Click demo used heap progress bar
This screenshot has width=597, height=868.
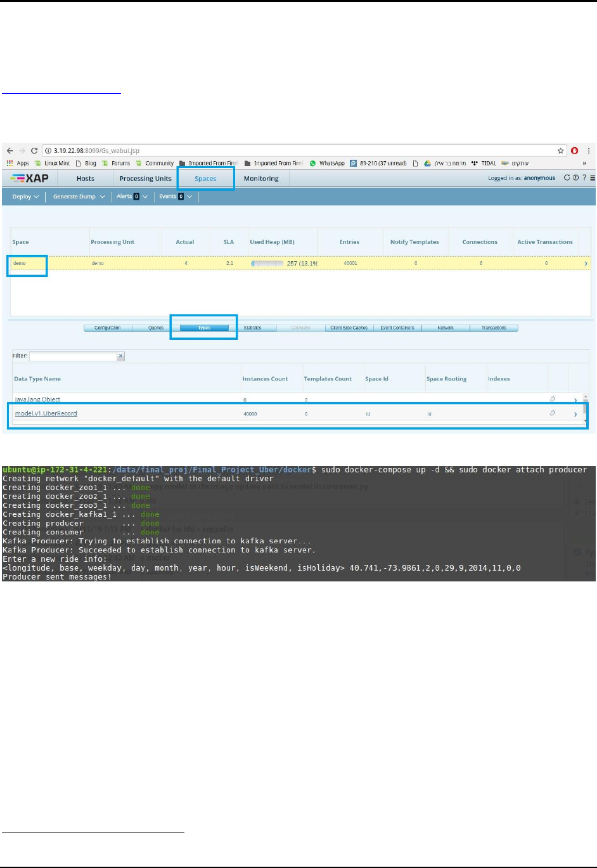[267, 263]
